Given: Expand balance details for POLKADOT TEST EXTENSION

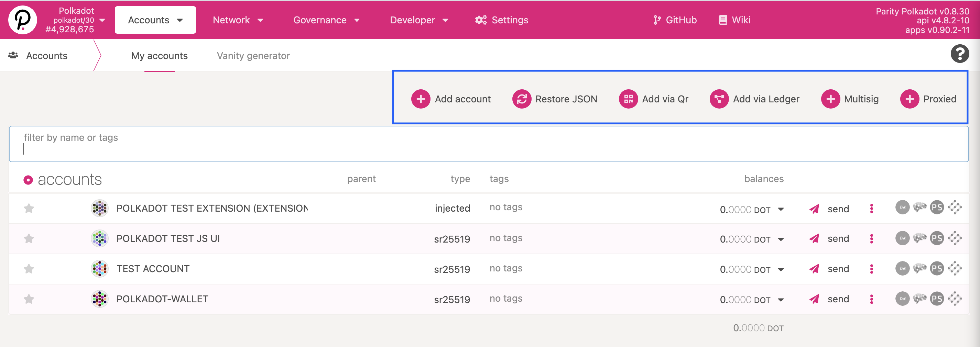Looking at the screenshot, I should [781, 210].
